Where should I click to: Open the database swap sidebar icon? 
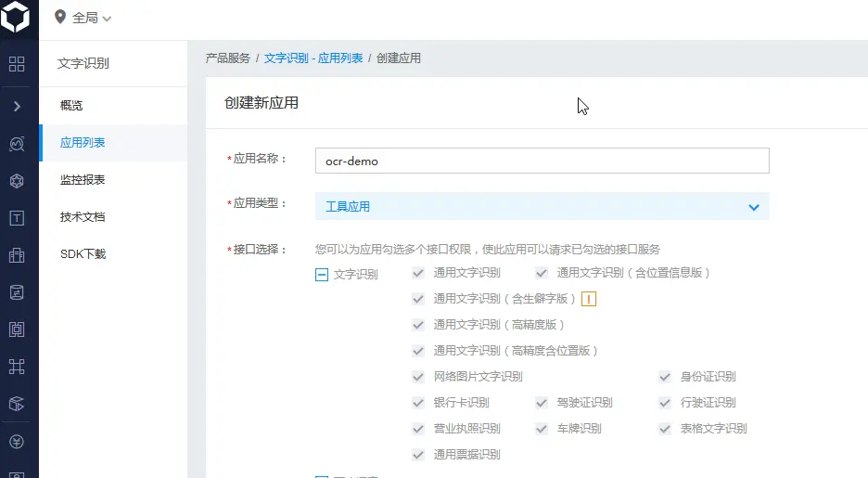[x=17, y=292]
